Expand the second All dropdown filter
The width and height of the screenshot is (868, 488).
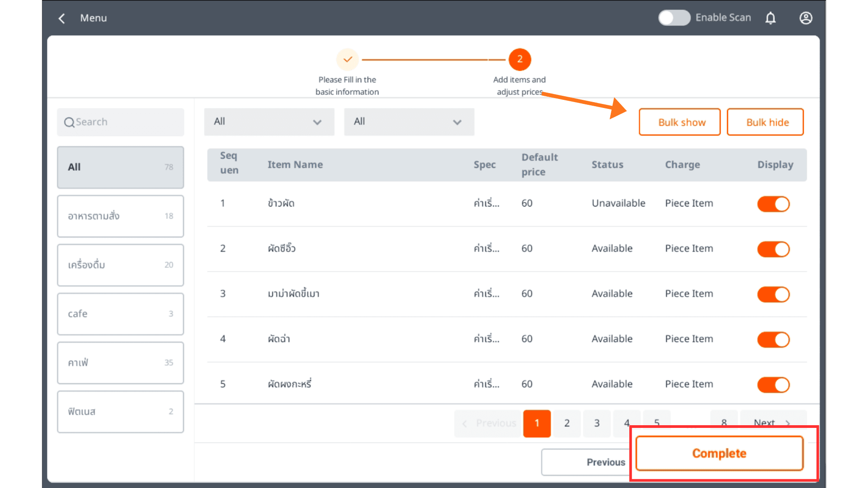tap(409, 122)
